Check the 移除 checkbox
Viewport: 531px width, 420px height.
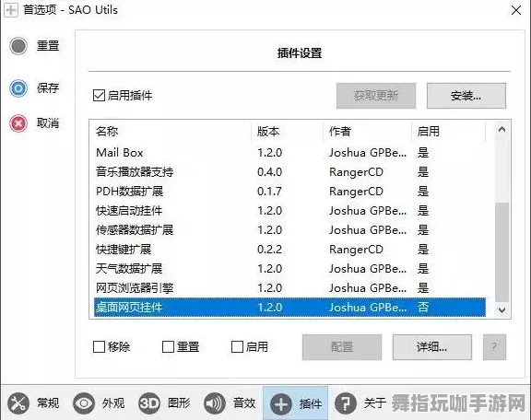pos(99,346)
